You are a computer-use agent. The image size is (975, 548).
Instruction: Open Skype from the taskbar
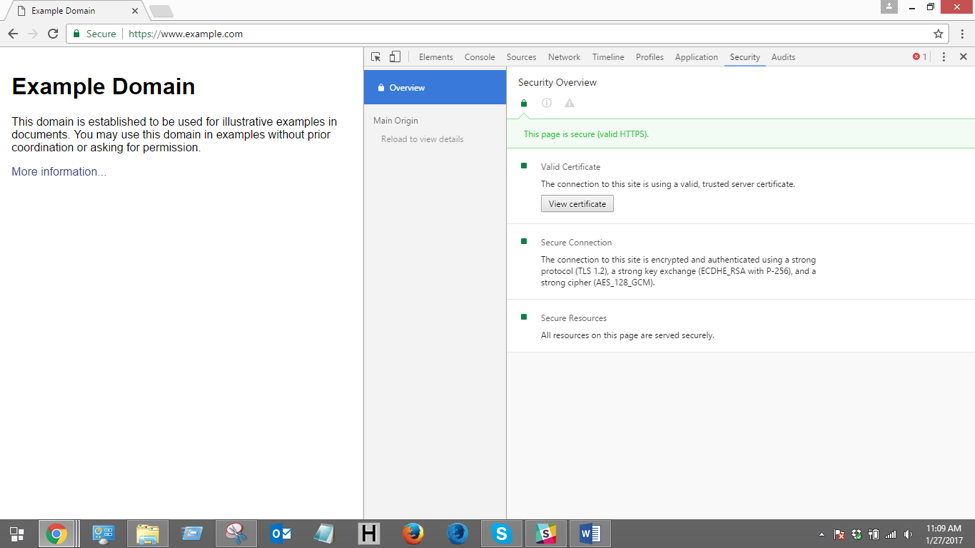(501, 534)
